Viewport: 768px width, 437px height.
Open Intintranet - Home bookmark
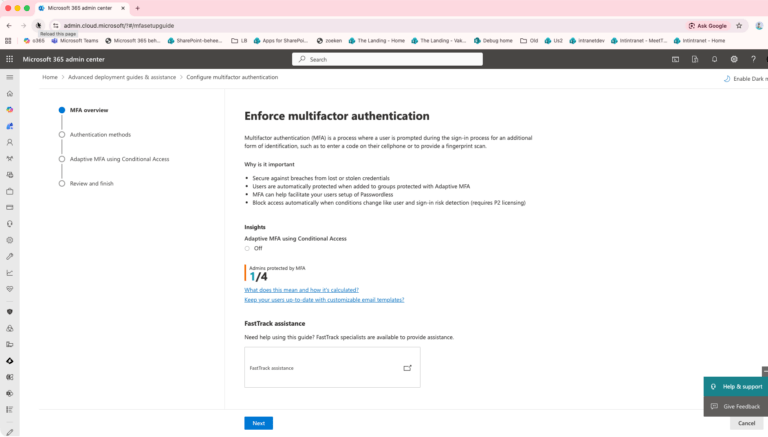(x=699, y=41)
